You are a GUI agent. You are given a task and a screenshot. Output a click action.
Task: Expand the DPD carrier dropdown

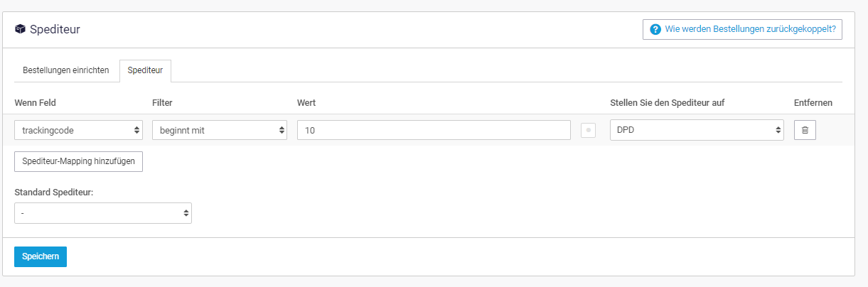697,130
